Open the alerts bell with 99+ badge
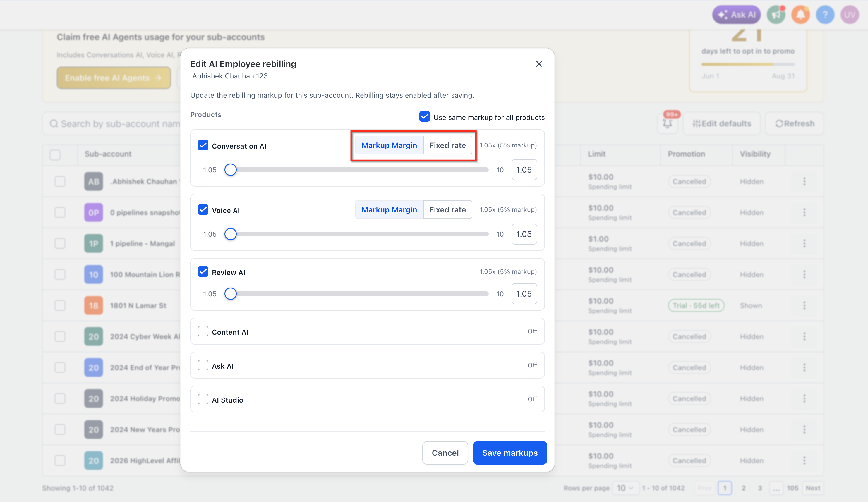 668,123
